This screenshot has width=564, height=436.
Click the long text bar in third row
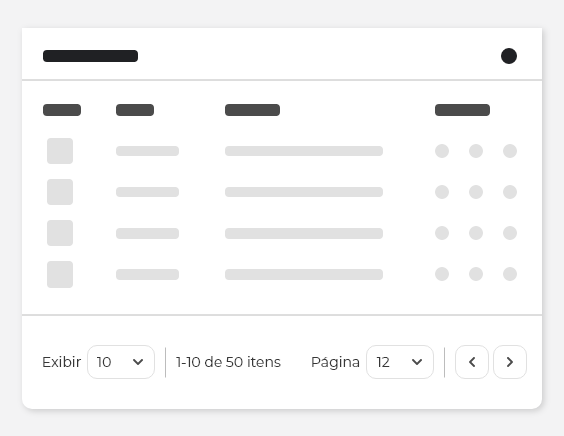coord(304,233)
